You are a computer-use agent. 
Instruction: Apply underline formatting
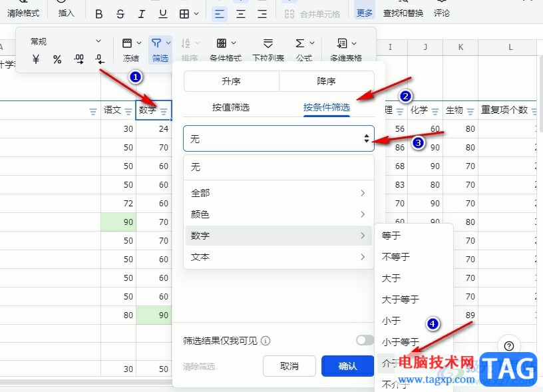(163, 14)
